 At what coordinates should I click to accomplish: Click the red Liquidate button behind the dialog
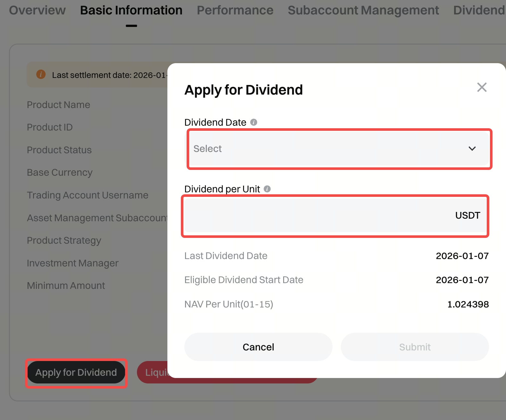point(153,373)
